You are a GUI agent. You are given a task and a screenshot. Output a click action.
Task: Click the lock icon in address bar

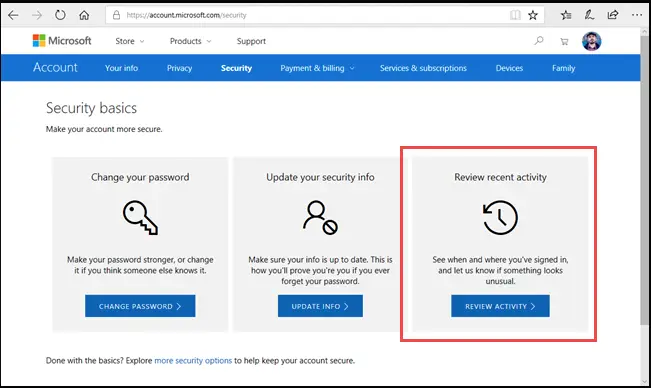pyautogui.click(x=117, y=15)
